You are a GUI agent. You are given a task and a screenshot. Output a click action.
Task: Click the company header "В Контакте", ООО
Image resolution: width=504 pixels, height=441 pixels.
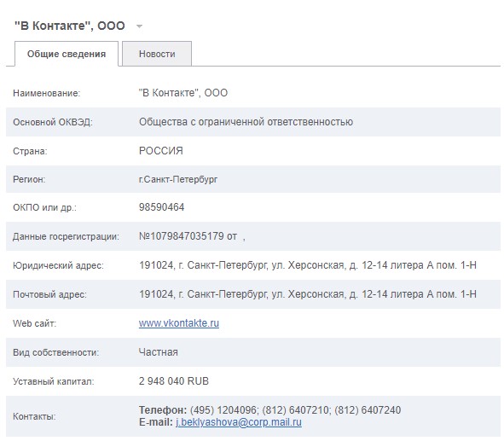coord(69,26)
